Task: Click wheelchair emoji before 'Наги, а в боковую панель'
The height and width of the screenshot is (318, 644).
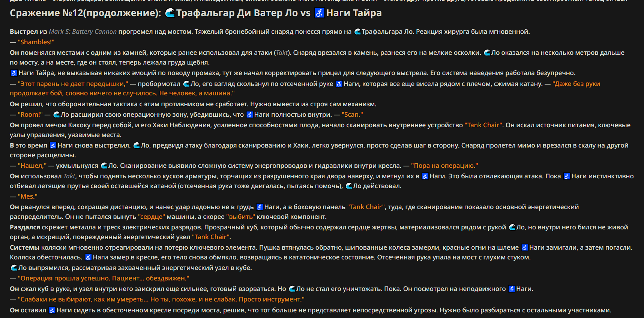Action: pyautogui.click(x=260, y=207)
